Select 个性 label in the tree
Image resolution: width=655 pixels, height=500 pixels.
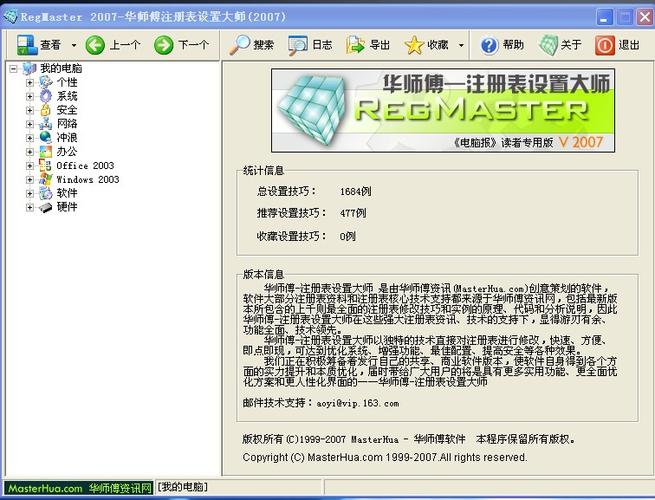tap(67, 82)
